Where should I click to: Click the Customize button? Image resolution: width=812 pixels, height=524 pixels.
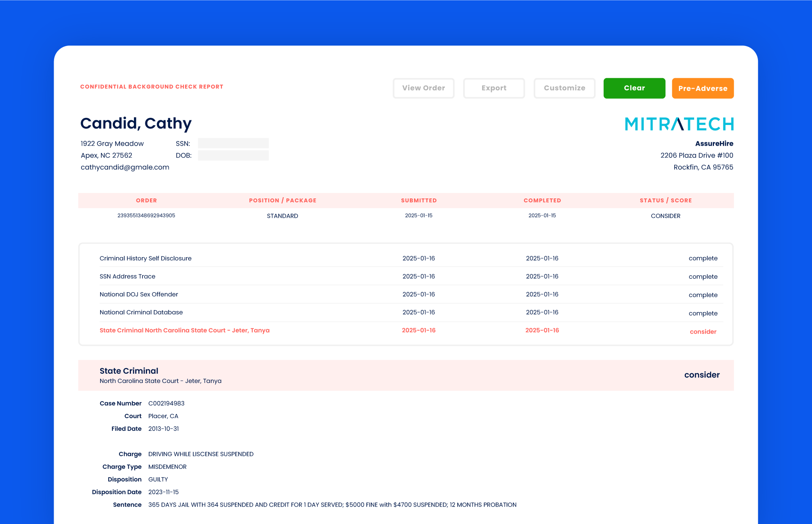tap(564, 88)
